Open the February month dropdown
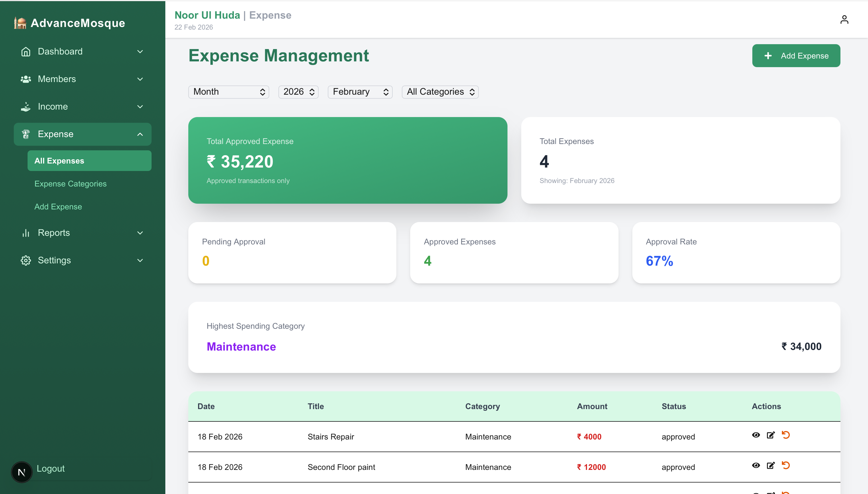This screenshot has width=868, height=494. pos(360,92)
